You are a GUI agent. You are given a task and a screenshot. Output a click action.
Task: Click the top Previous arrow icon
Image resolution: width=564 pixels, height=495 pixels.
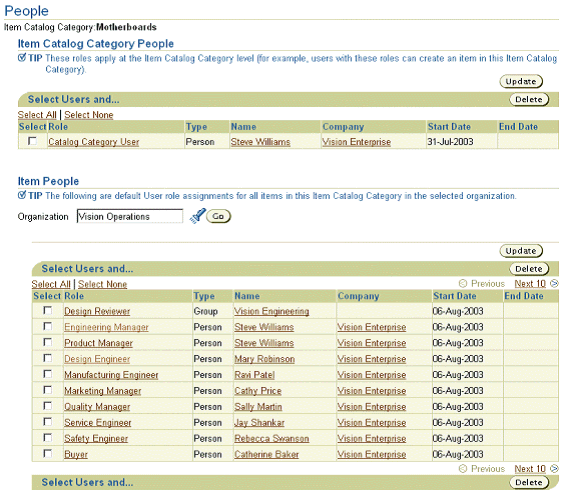463,283
